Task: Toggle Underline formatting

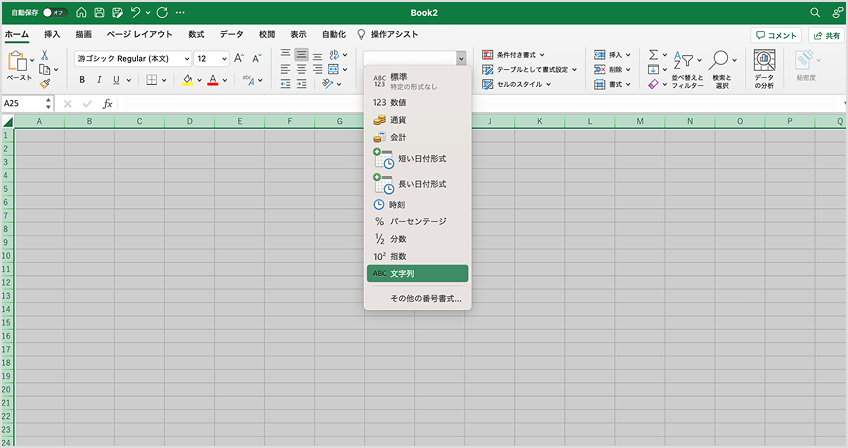Action: (x=116, y=80)
